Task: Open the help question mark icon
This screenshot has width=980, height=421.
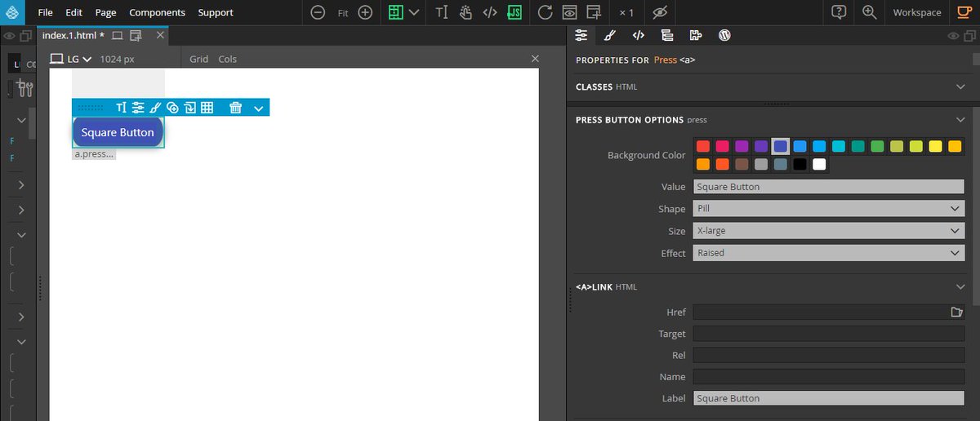Action: pos(839,12)
